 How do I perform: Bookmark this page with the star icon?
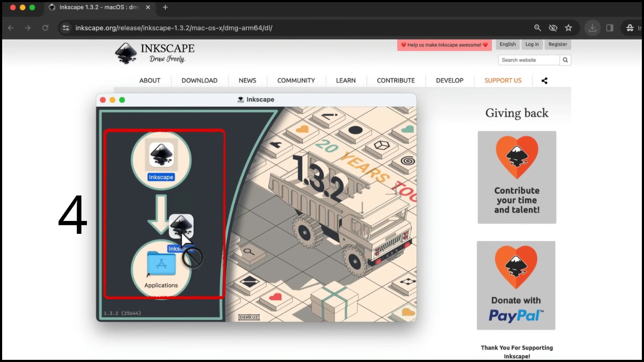click(568, 28)
